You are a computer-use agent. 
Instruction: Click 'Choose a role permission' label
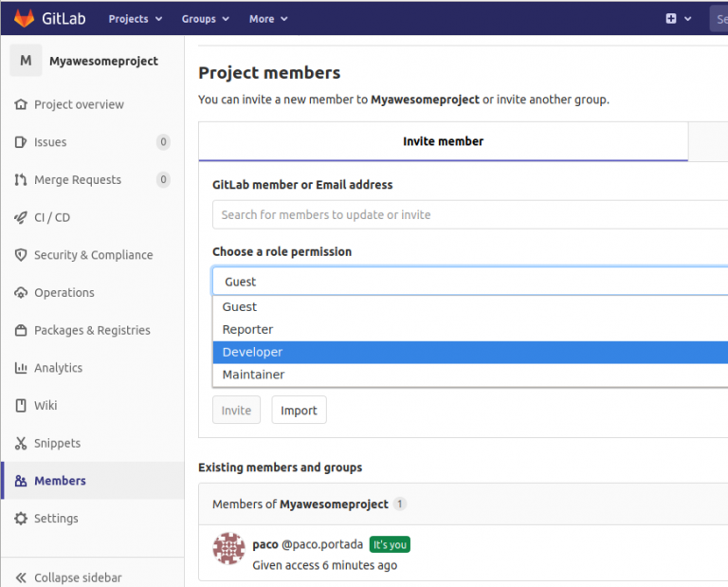click(282, 251)
